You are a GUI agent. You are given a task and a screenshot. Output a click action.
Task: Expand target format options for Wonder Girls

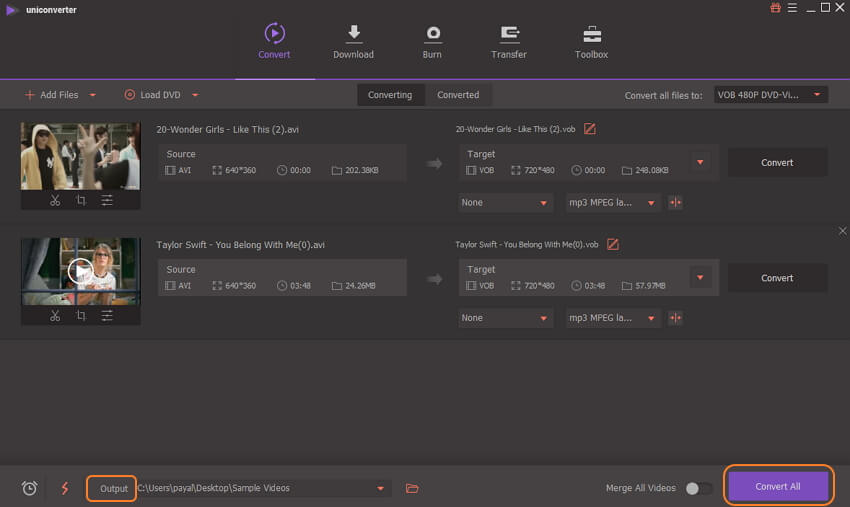(700, 162)
